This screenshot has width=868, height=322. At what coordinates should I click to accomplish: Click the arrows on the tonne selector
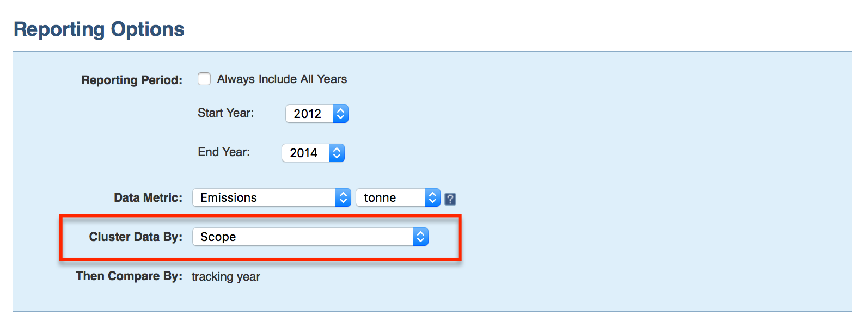[432, 197]
